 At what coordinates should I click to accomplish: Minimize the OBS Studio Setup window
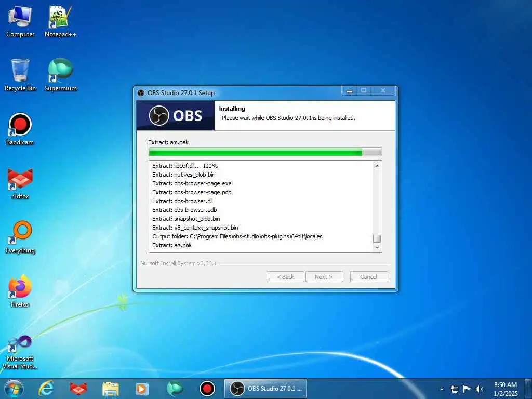point(350,91)
